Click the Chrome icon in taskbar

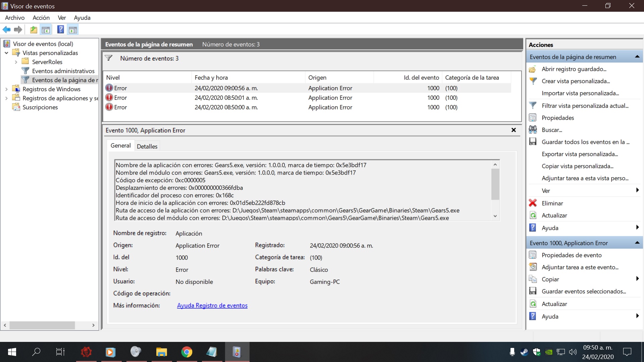pos(186,352)
